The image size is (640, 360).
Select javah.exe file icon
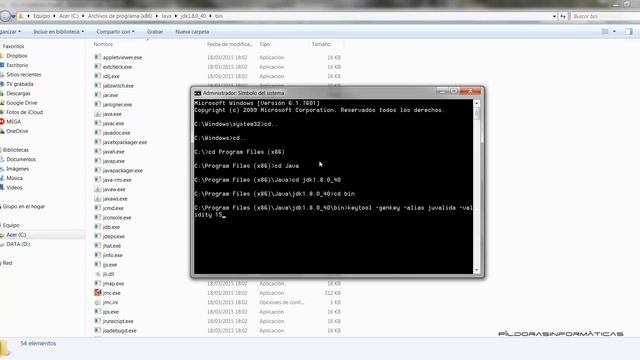pyautogui.click(x=97, y=151)
